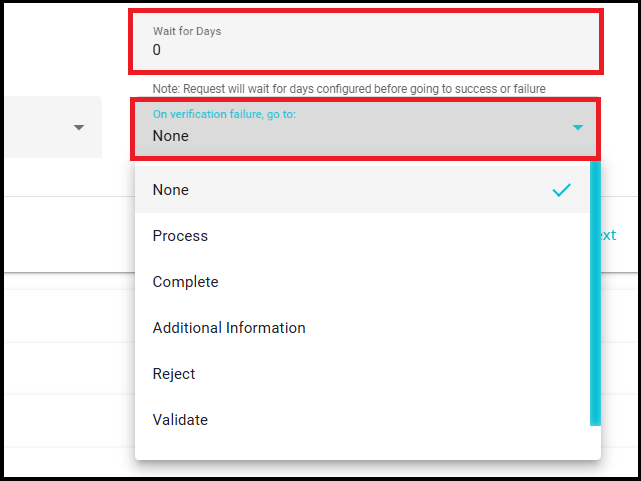
Task: Open the verification failure dropdown
Action: click(x=365, y=127)
